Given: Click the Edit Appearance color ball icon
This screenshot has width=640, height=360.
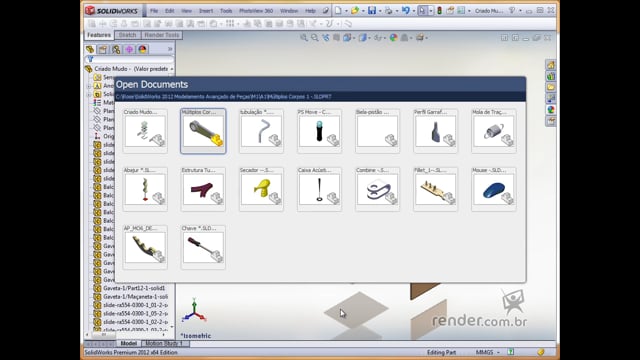Looking at the screenshot, I should tap(393, 38).
